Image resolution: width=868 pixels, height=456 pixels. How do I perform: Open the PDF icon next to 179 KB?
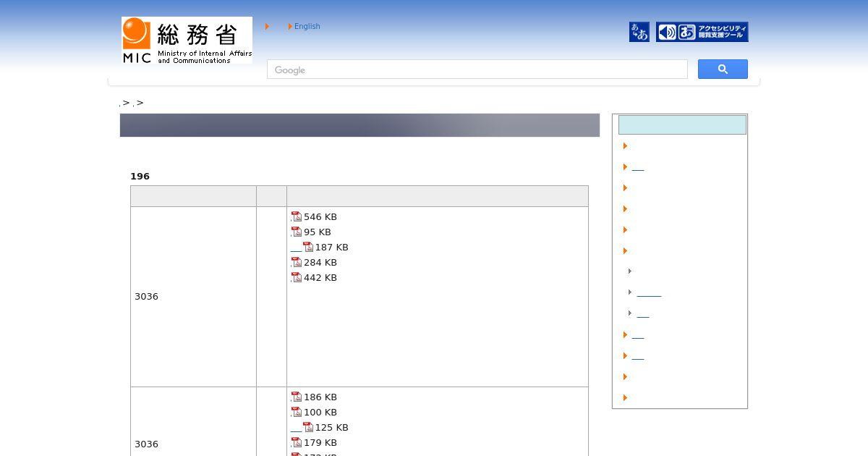pyautogui.click(x=297, y=442)
